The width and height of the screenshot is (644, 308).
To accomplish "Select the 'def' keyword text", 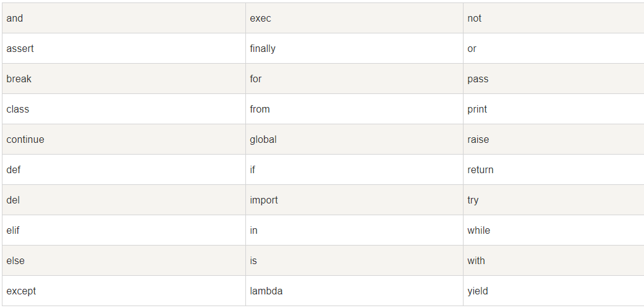I will click(x=14, y=170).
